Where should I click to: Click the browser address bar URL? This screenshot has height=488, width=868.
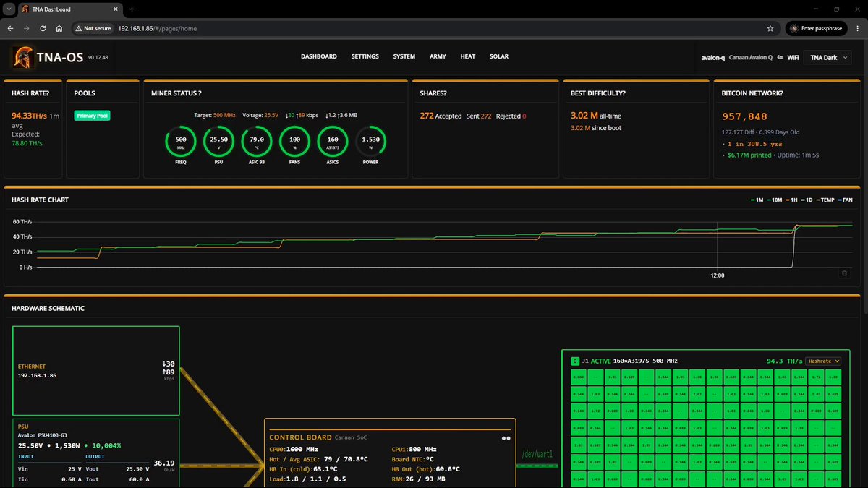pos(157,28)
